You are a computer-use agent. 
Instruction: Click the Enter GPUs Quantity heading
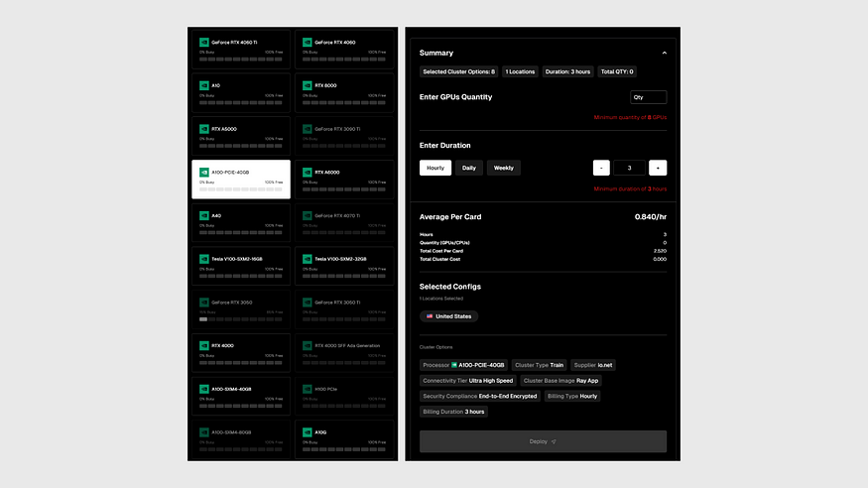(455, 97)
